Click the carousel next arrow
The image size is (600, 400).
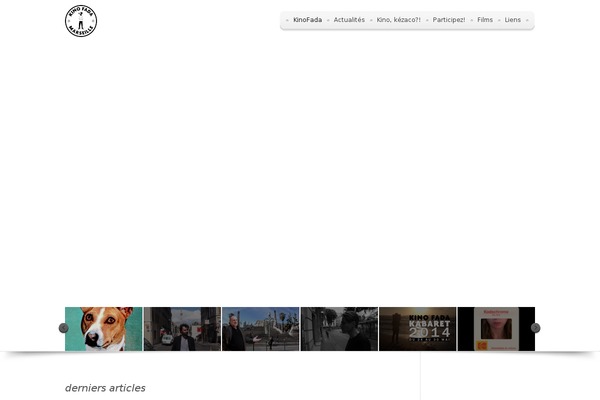(x=535, y=328)
